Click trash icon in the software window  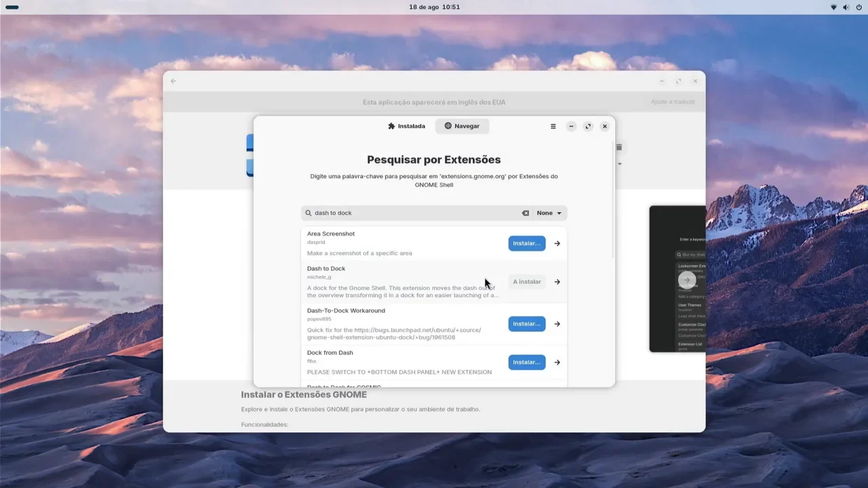(619, 147)
